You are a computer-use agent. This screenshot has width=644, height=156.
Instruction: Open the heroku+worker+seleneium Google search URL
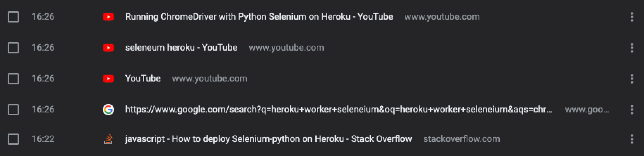[339, 109]
